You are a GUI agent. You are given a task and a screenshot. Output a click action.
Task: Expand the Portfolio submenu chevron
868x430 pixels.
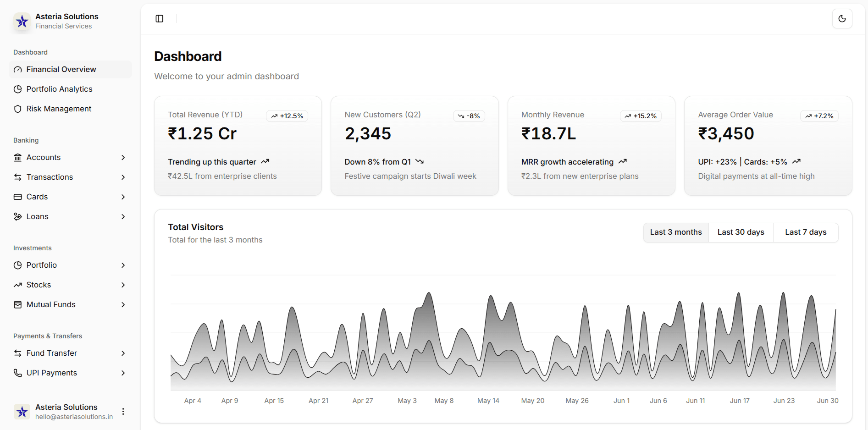tap(123, 265)
